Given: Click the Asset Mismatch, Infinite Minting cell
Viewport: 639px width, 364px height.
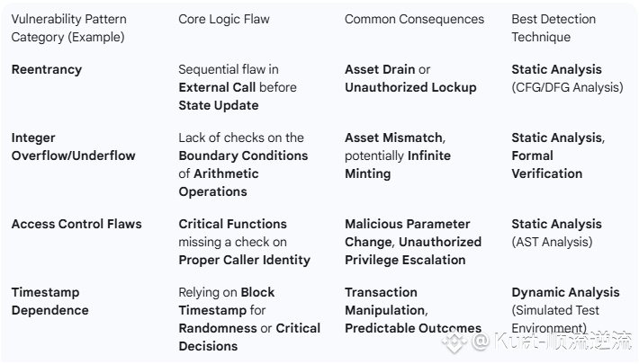Looking at the screenshot, I should click(398, 155).
